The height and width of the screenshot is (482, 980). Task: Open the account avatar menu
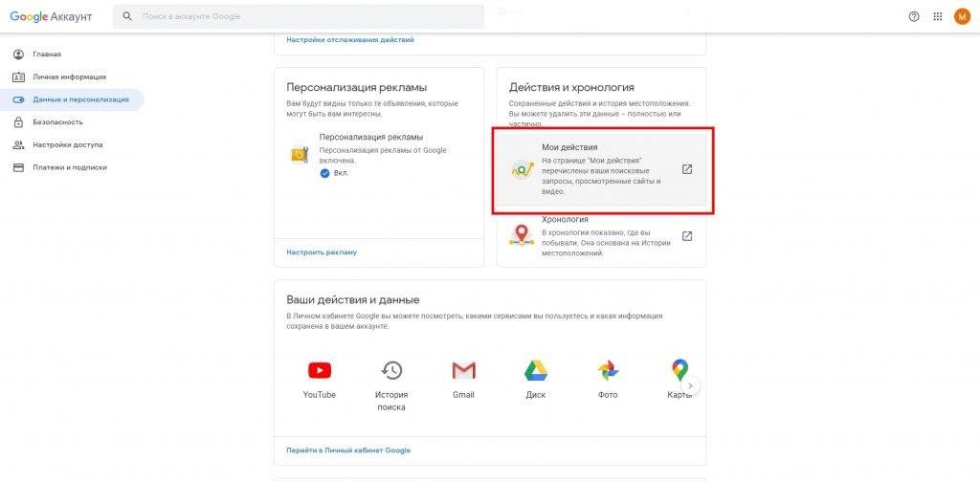click(x=962, y=16)
